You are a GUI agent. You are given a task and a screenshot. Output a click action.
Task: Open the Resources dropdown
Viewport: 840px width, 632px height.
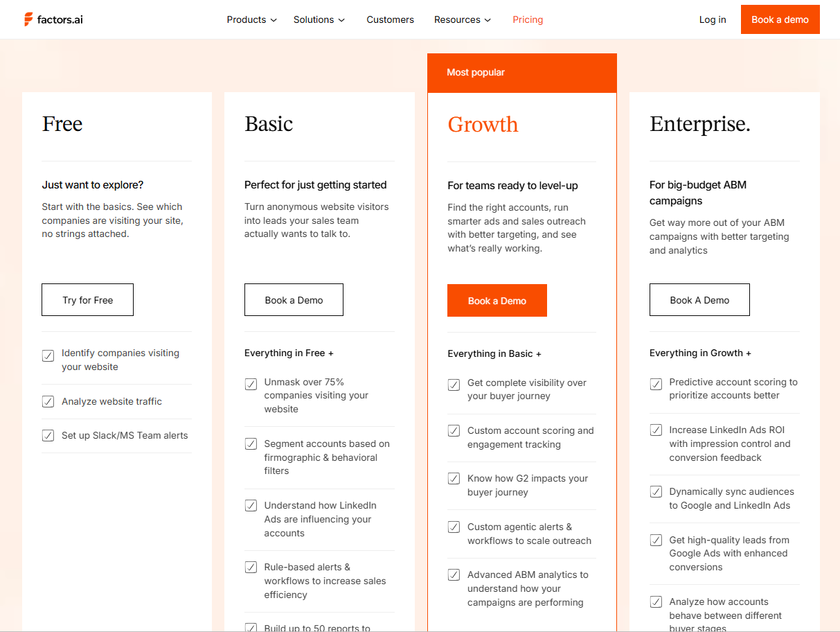coord(462,19)
